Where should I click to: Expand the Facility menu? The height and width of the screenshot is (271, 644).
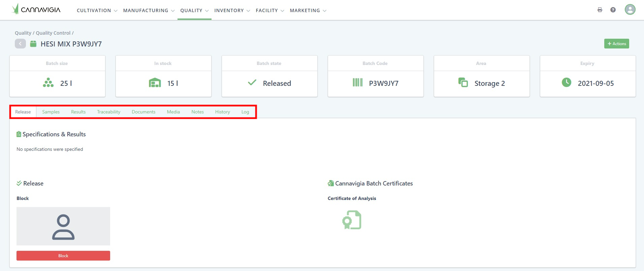point(270,10)
